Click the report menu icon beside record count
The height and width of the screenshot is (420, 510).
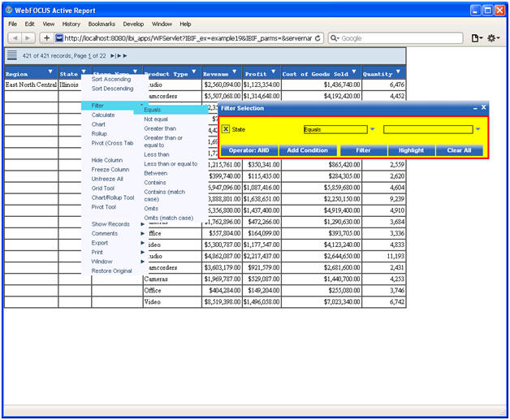(12, 55)
